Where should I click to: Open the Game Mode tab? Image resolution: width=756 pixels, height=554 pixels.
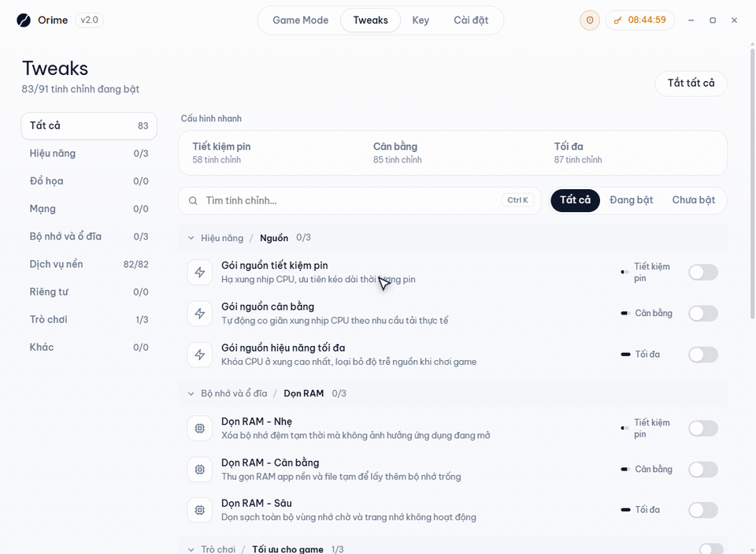pos(300,20)
